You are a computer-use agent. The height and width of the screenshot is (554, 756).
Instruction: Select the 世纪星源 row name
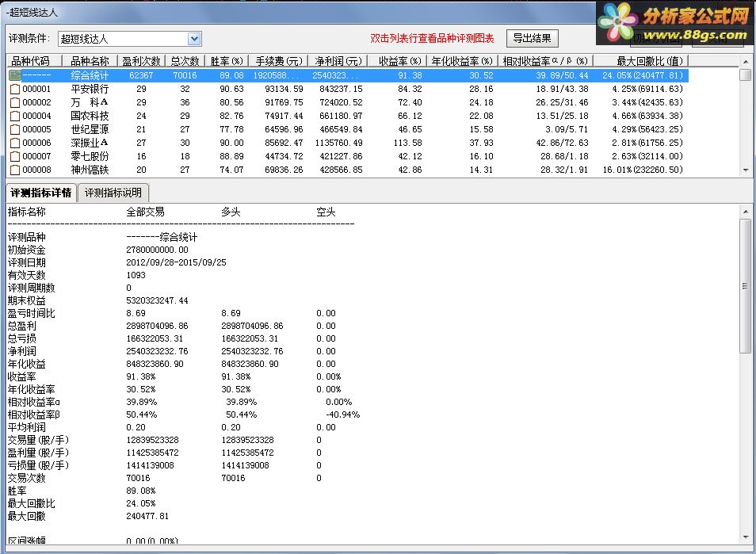(90, 130)
